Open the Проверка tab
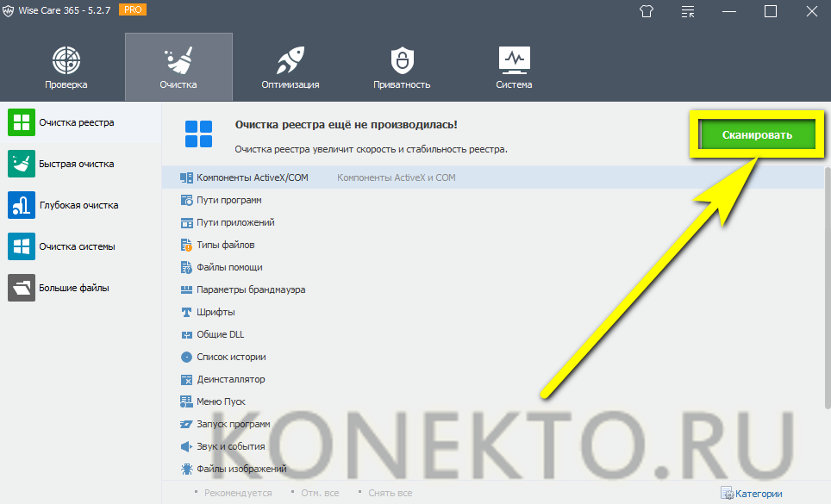Image resolution: width=831 pixels, height=504 pixels. [x=66, y=67]
